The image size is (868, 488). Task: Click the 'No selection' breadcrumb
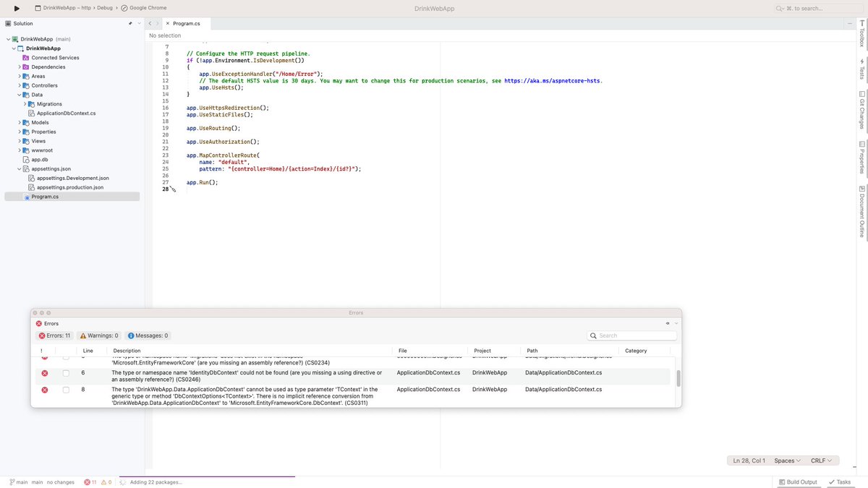(165, 35)
